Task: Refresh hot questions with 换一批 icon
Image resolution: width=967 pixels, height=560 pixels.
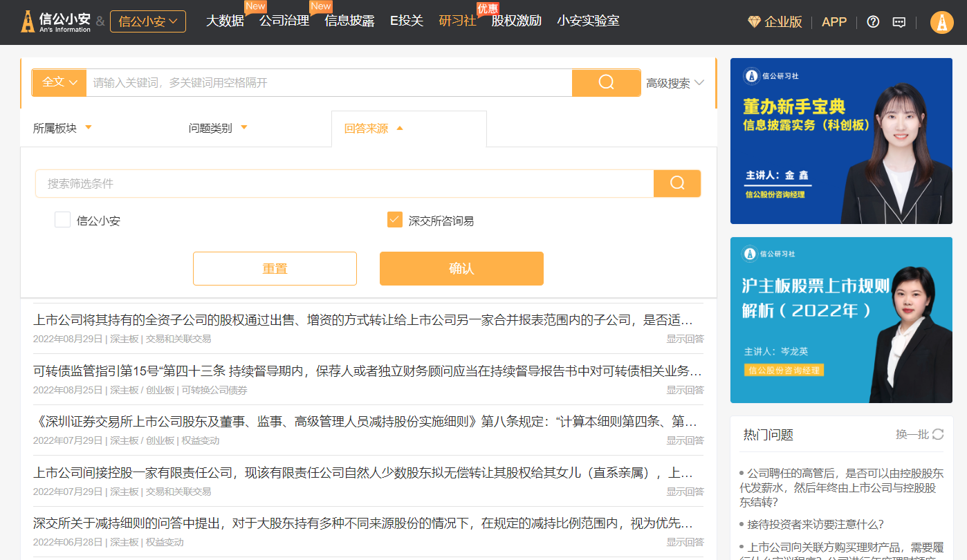Action: pos(937,434)
